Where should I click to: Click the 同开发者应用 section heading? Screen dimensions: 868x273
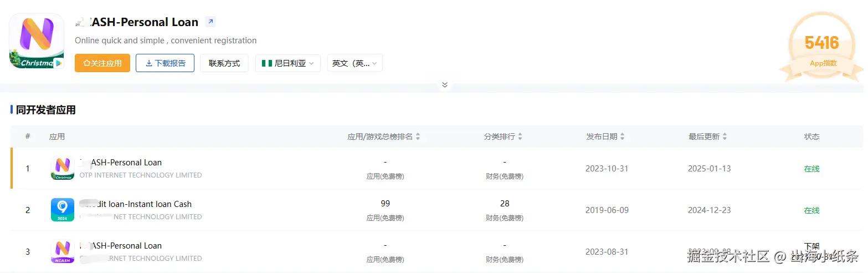(46, 110)
